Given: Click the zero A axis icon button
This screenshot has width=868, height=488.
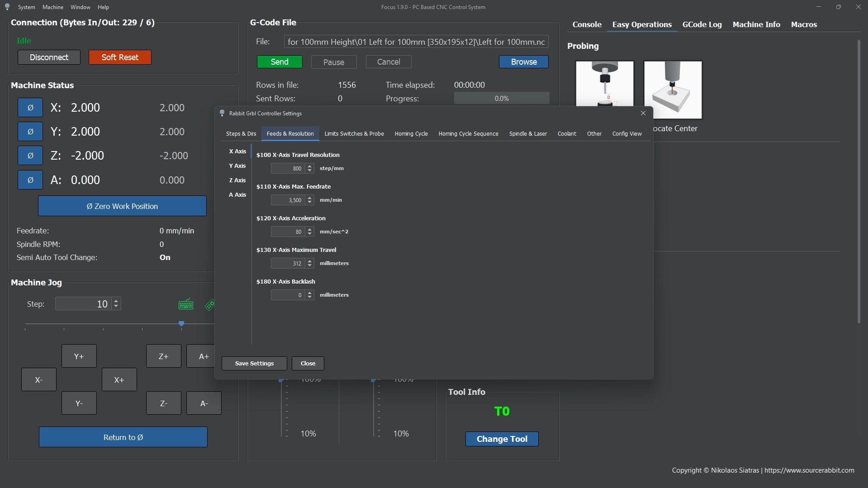Looking at the screenshot, I should pos(30,180).
